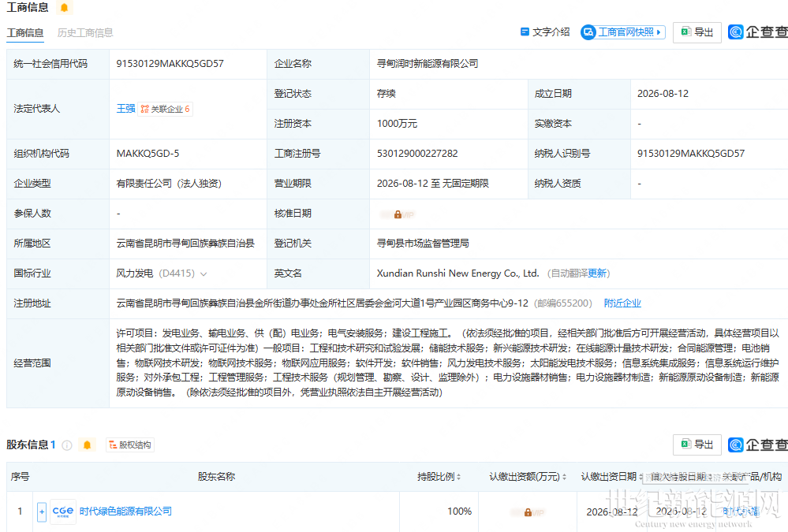Click 更新 link beside English name

tap(597, 273)
